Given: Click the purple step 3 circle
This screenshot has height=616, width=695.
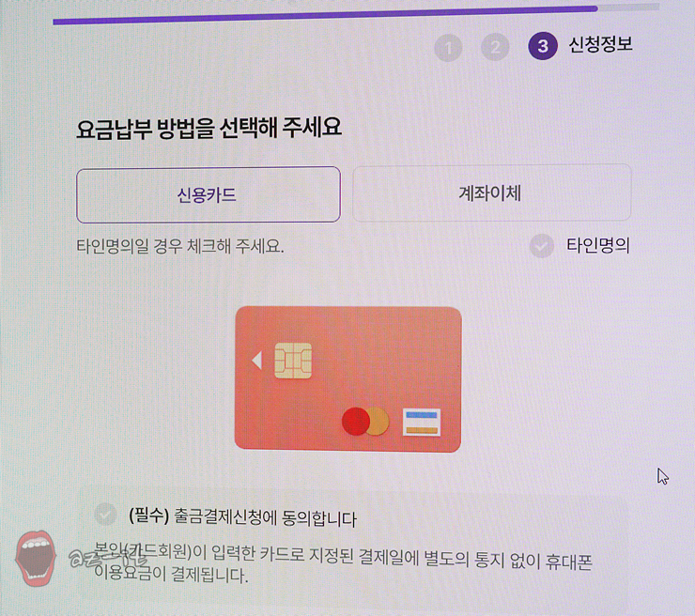Looking at the screenshot, I should 543,46.
